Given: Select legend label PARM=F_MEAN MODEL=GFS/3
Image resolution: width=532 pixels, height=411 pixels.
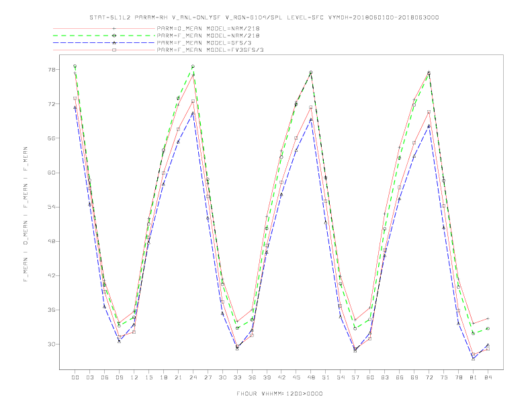Looking at the screenshot, I should (x=204, y=43).
